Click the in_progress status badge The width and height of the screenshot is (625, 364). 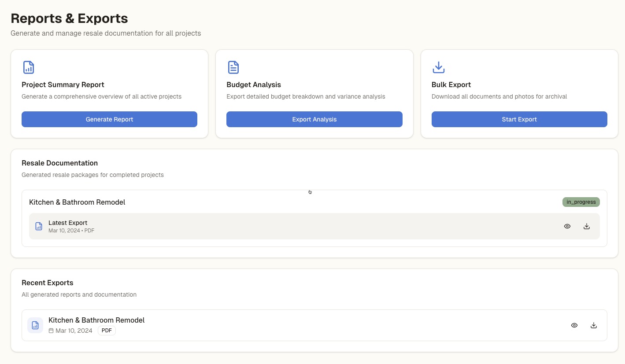[x=581, y=202]
